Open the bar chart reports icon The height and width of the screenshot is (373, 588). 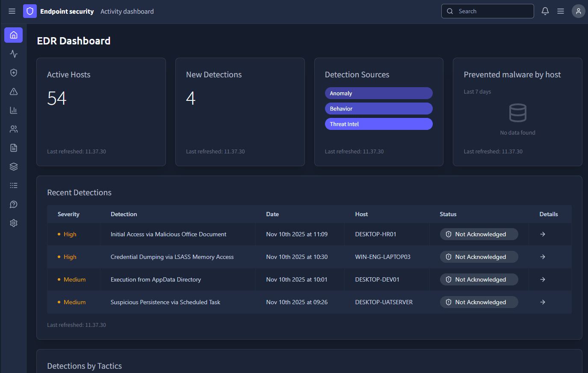tap(14, 110)
